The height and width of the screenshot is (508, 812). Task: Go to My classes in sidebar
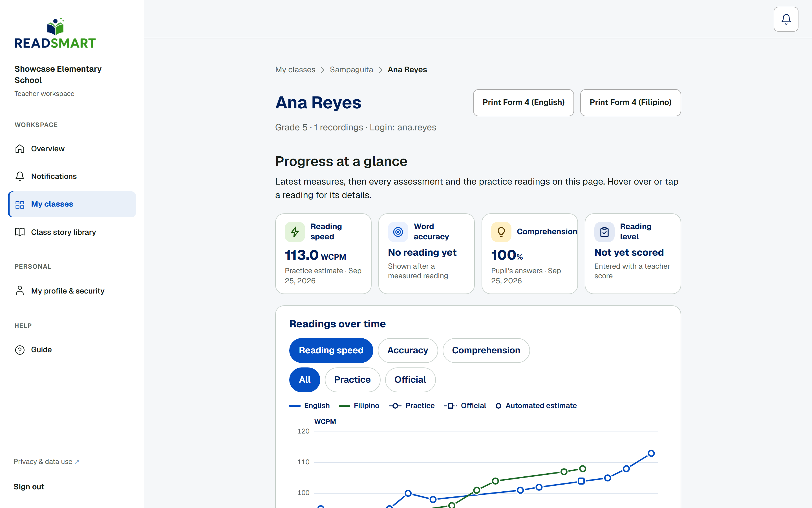click(x=72, y=204)
